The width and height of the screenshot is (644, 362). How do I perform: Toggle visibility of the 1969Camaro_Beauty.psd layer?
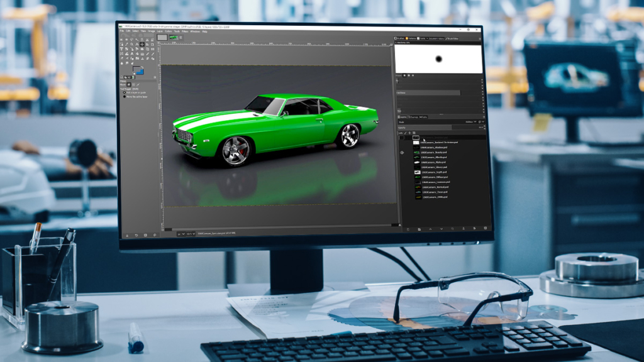(401, 152)
